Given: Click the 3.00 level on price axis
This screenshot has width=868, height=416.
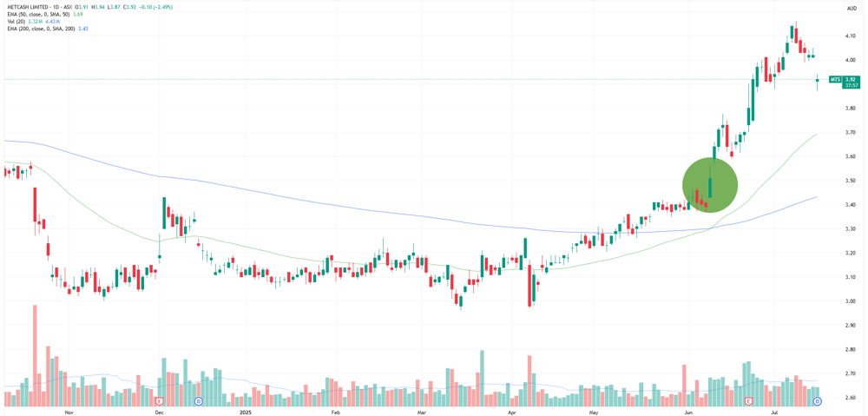Looking at the screenshot, I should coord(852,301).
